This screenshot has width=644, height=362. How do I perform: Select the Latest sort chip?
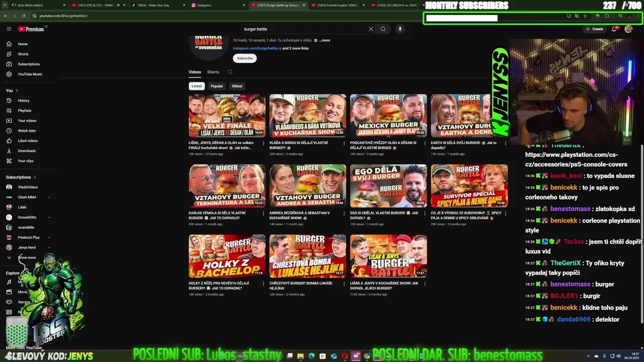tap(197, 86)
